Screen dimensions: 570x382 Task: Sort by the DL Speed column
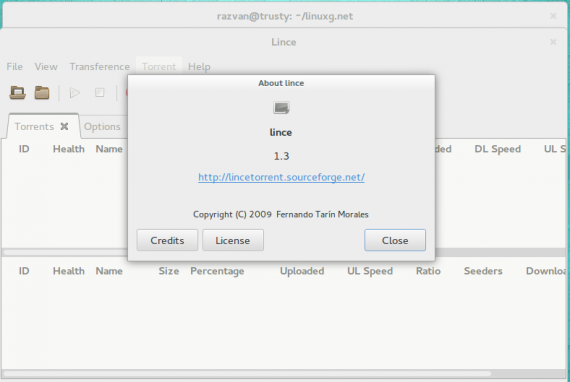point(498,149)
